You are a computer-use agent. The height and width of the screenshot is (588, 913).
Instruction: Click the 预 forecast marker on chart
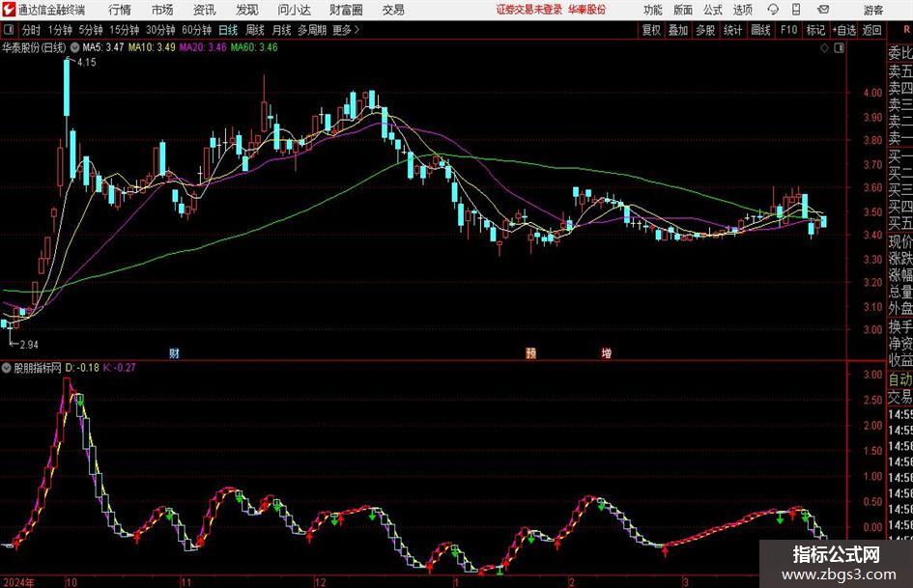(x=531, y=352)
